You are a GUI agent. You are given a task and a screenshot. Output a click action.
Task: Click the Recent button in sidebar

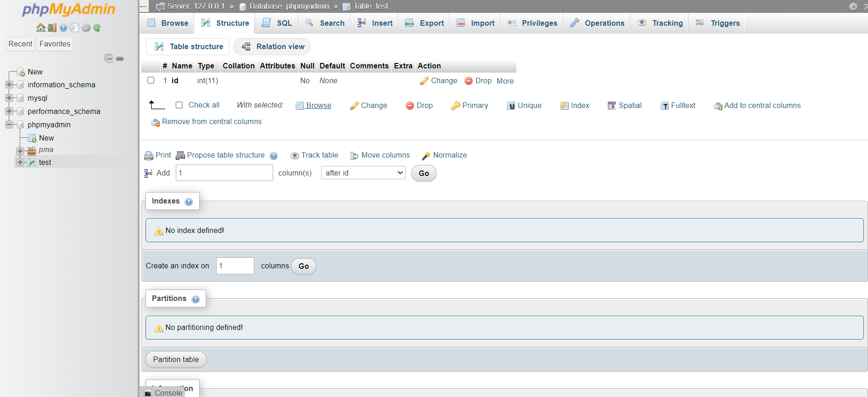(20, 44)
